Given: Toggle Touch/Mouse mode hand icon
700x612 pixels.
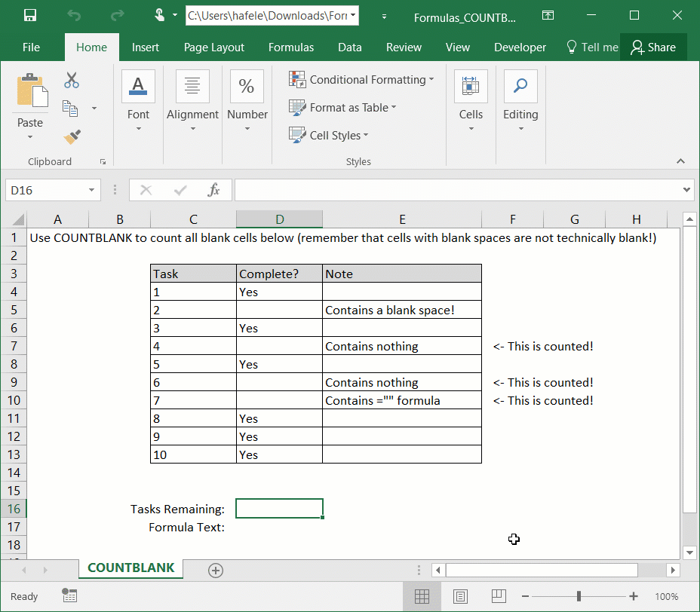Looking at the screenshot, I should point(159,16).
